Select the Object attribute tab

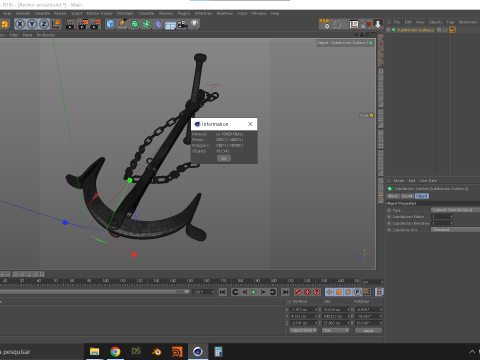(422, 196)
